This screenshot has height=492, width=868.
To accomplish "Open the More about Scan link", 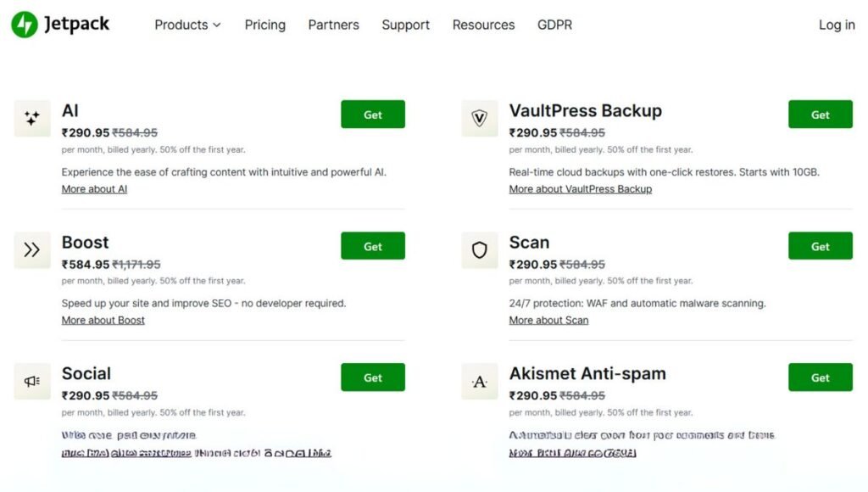I will coord(548,321).
